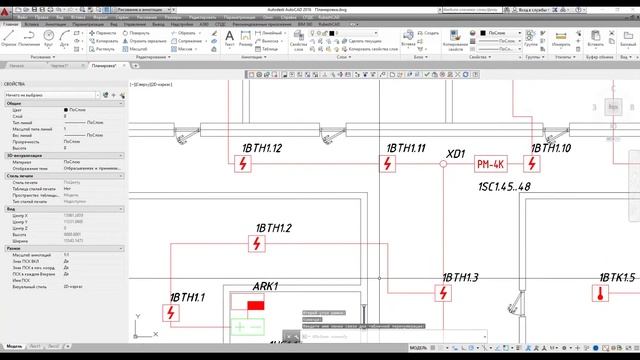Screen dimensions: 640x360
Task: Click Копировать свойства слоя button
Action: 370,49
